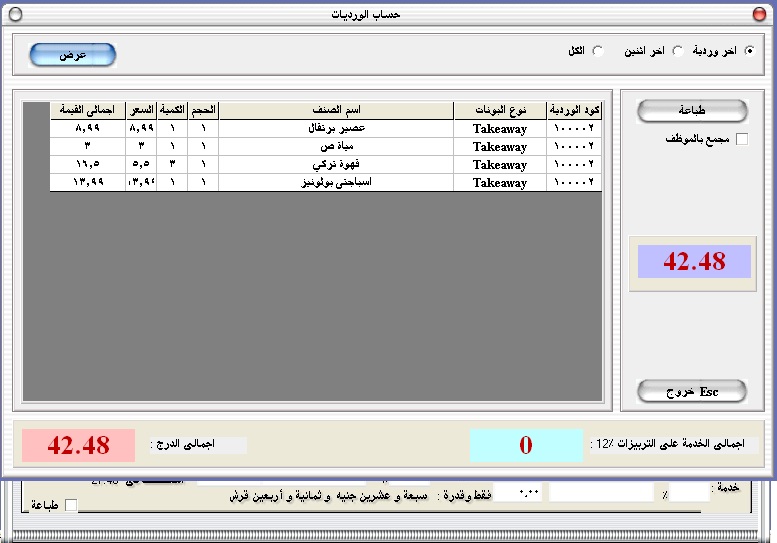Select the اسباجتى بولونيز item row
777x543 pixels.
(335, 183)
